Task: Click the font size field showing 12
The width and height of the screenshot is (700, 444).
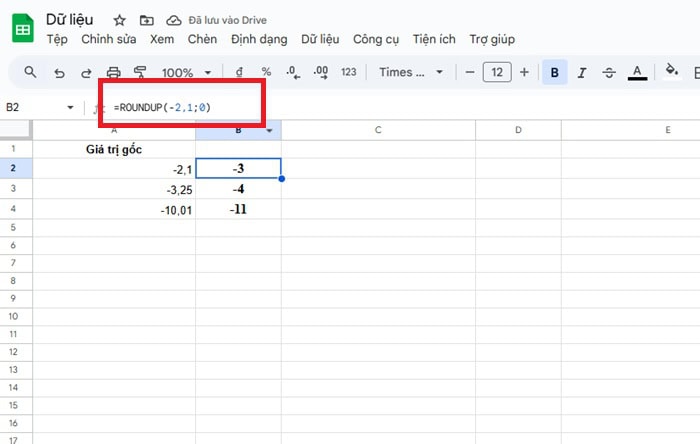Action: point(497,72)
